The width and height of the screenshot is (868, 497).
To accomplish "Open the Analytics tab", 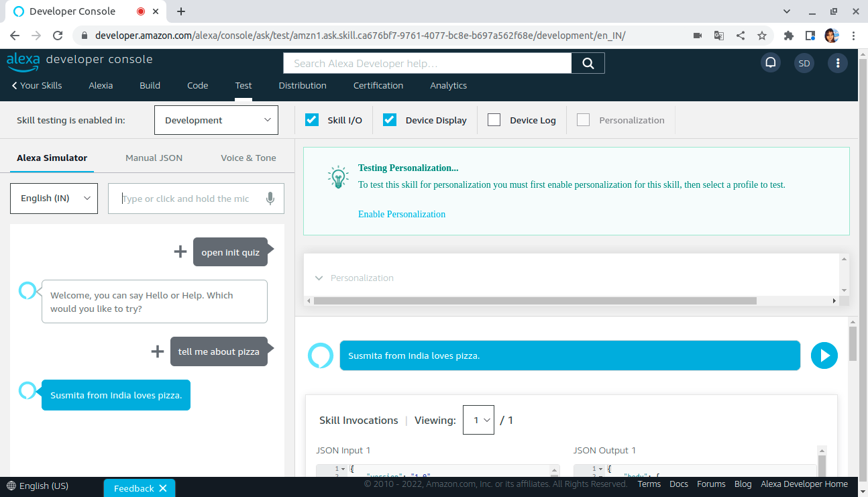I will 449,85.
